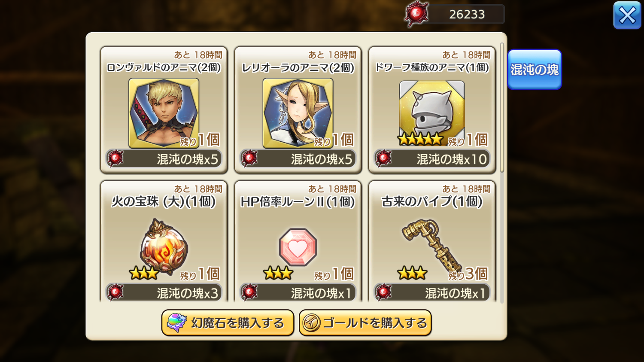Open the 幻魔石を購入する purchase button
The height and width of the screenshot is (362, 644).
(228, 323)
